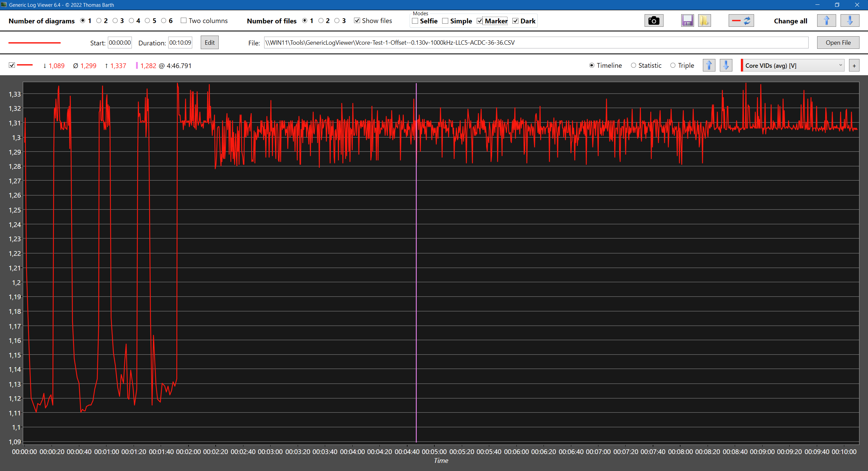Select the Statistic view radio button
868x471 pixels.
coord(633,65)
